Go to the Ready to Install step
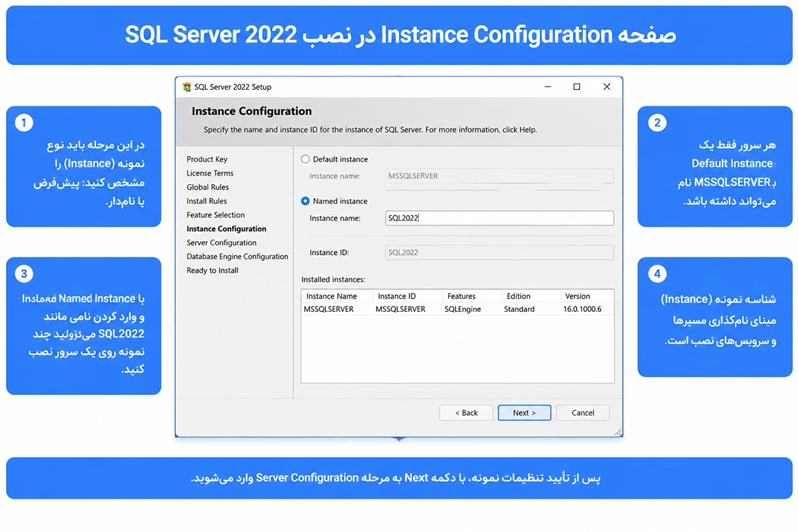Image resolution: width=798 pixels, height=532 pixels. click(212, 271)
